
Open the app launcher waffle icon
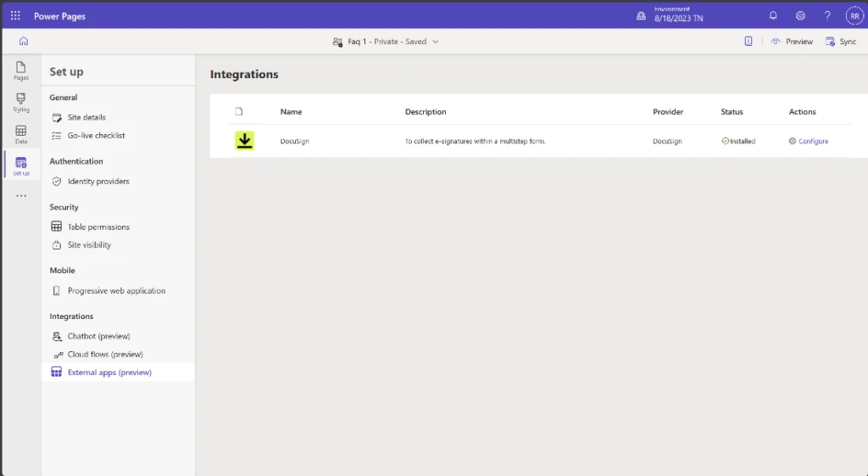coord(15,16)
